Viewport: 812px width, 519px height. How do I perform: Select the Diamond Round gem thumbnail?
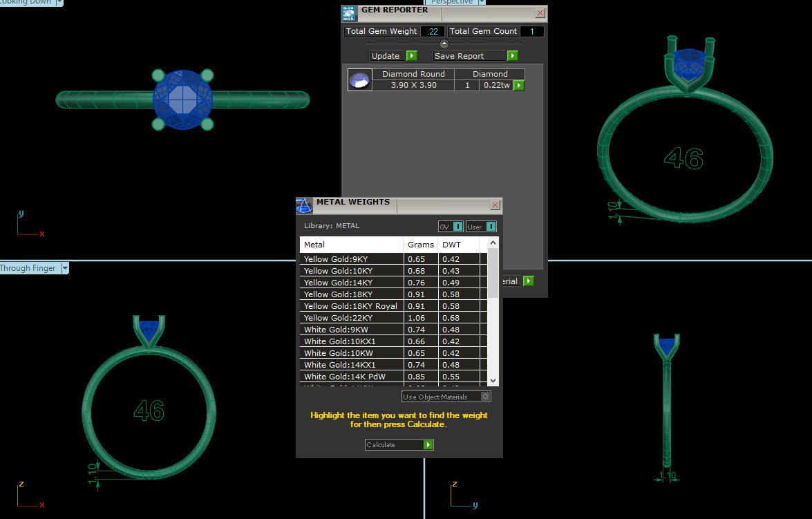(360, 80)
